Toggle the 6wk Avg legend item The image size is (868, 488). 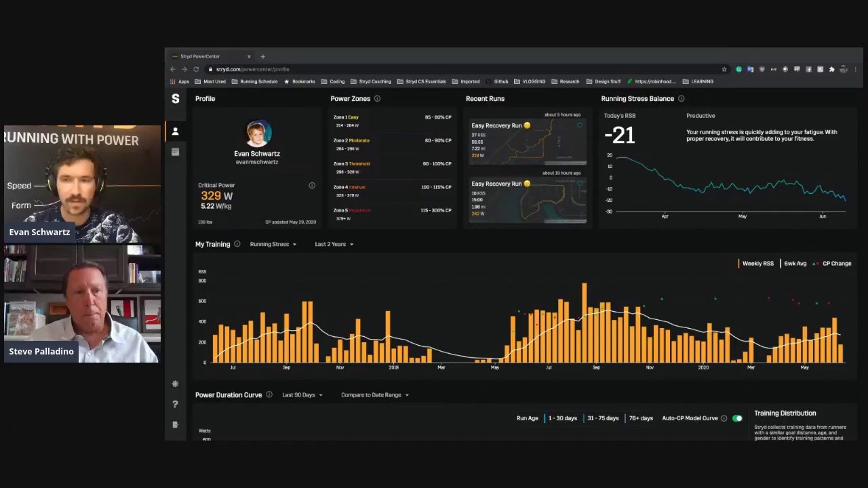pos(793,264)
